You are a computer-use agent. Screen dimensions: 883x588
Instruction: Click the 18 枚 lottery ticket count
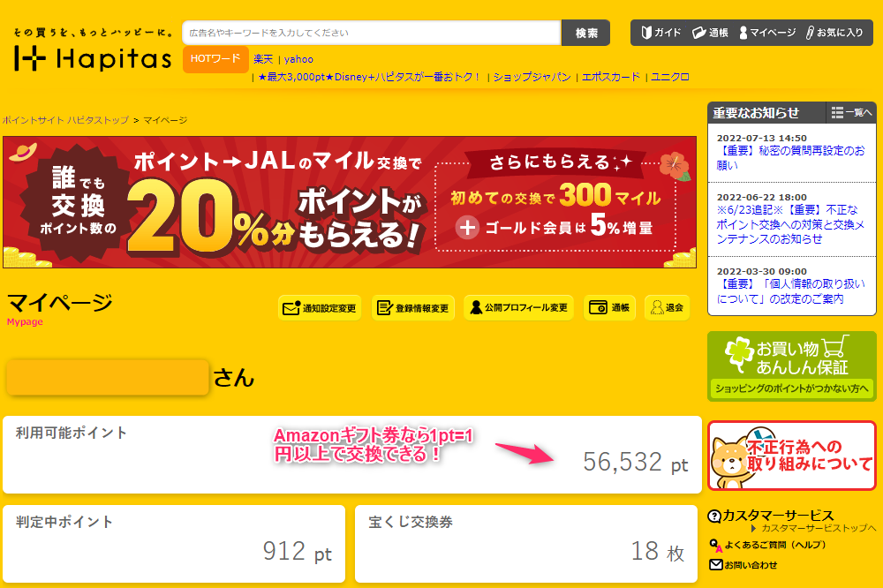tap(658, 552)
